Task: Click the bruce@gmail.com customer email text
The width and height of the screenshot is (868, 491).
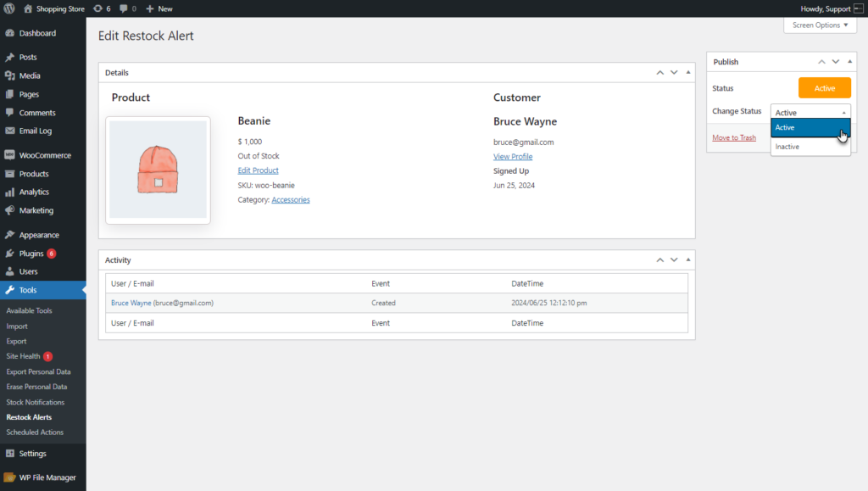Action: coord(523,142)
